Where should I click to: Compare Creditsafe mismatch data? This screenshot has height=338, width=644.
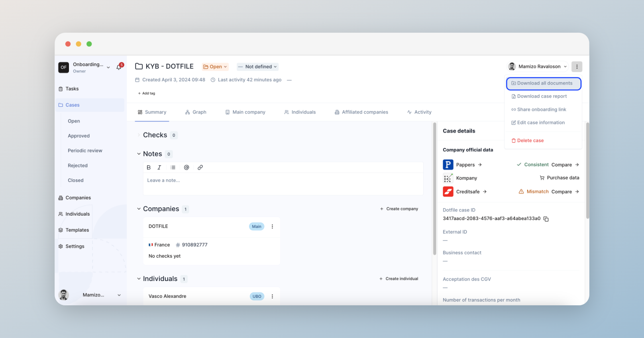click(565, 192)
